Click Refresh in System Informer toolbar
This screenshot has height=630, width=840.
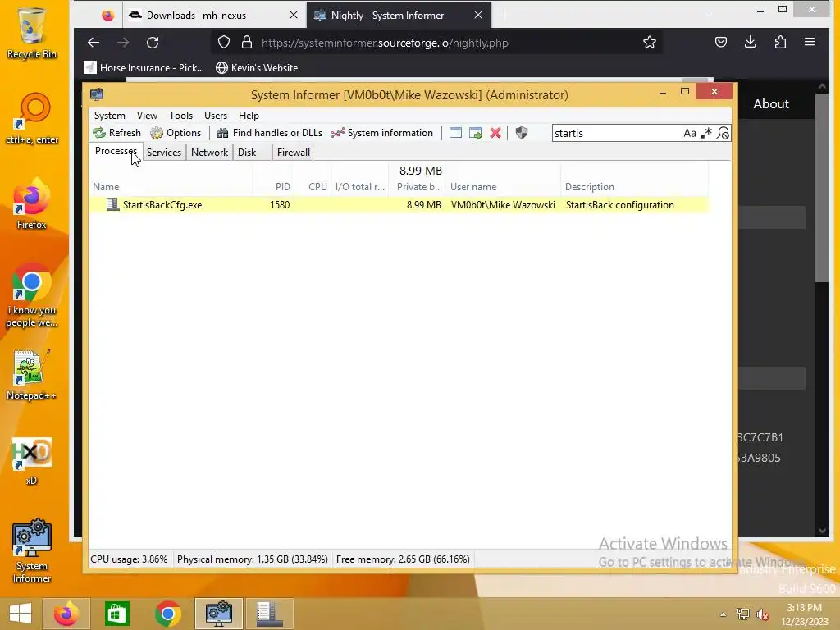(116, 133)
